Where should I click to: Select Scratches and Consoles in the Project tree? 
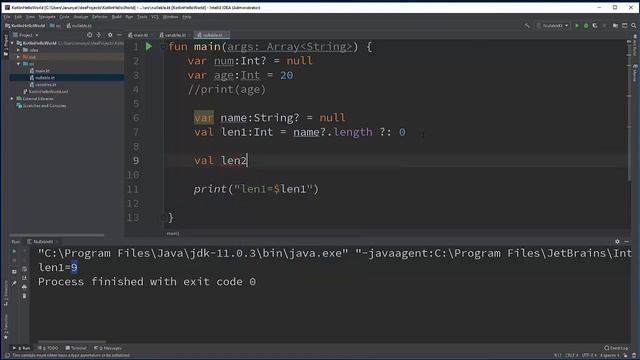click(41, 106)
